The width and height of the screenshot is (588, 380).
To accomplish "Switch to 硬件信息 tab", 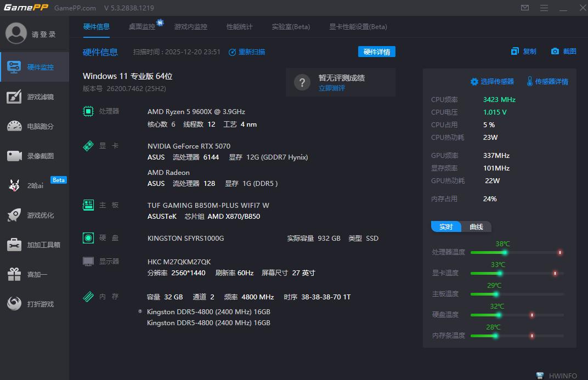I will click(x=97, y=27).
